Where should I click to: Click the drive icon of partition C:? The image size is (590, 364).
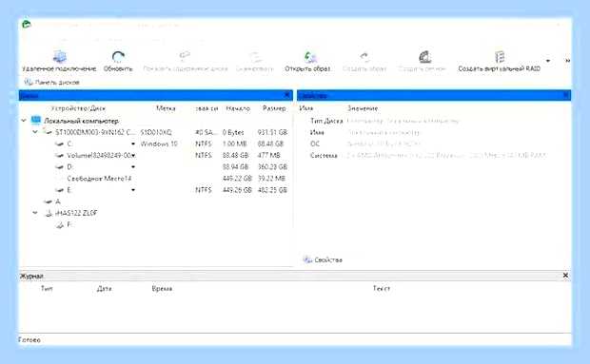click(59, 144)
